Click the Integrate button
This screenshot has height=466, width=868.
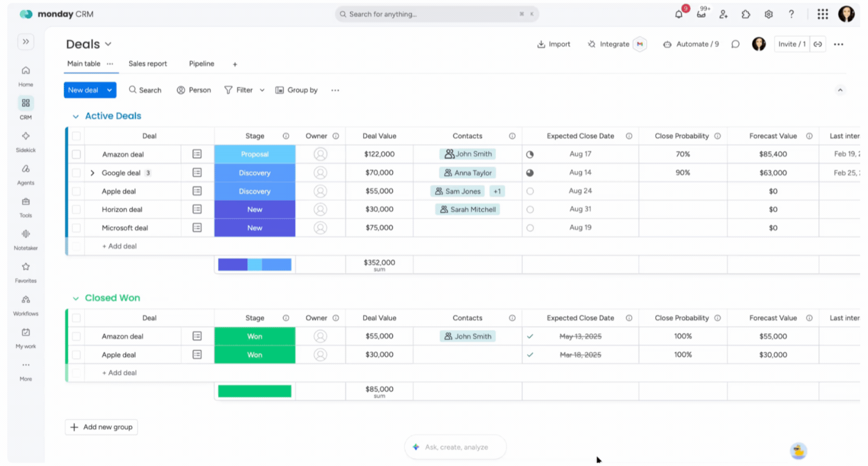point(608,44)
